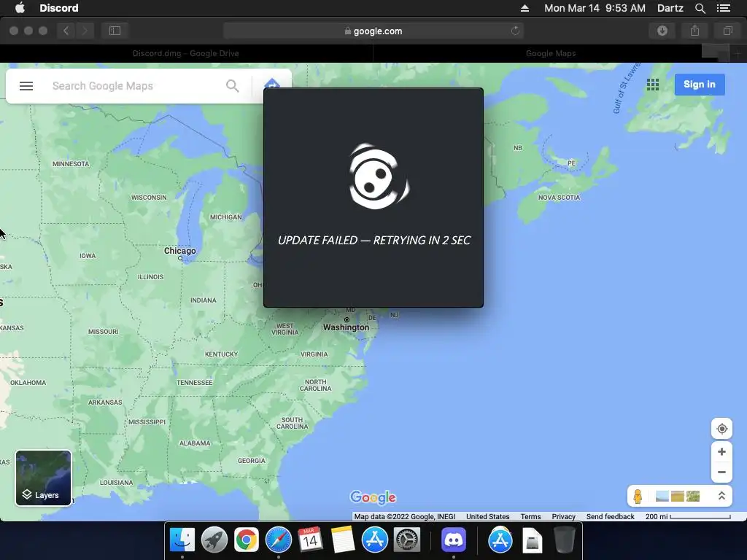Click the United States region link
This screenshot has width=747, height=560.
(x=487, y=517)
